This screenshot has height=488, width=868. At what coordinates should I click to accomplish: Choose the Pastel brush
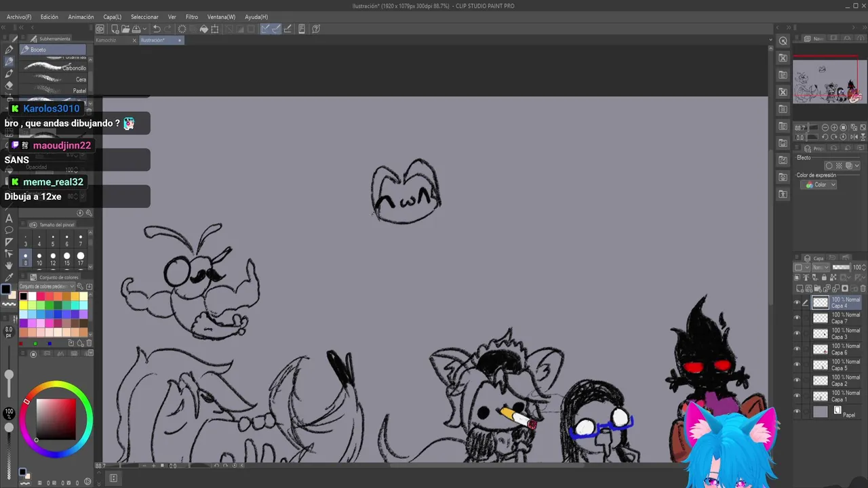coord(53,89)
